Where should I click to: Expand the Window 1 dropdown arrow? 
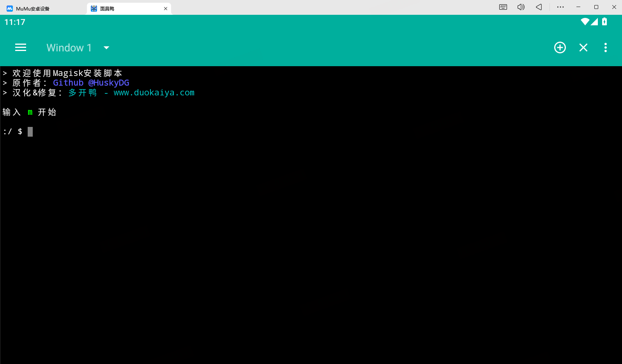106,48
